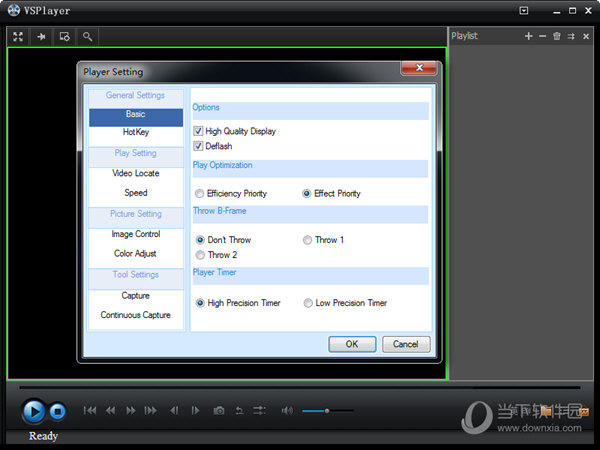The height and width of the screenshot is (450, 600).
Task: Click the OK button
Action: click(352, 344)
